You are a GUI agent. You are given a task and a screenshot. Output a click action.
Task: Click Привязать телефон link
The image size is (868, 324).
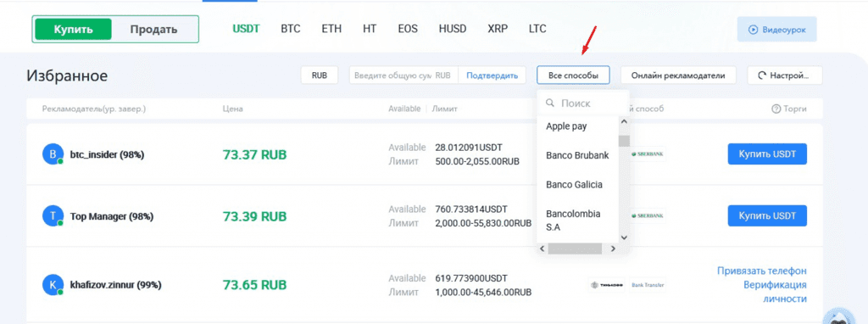(762, 271)
